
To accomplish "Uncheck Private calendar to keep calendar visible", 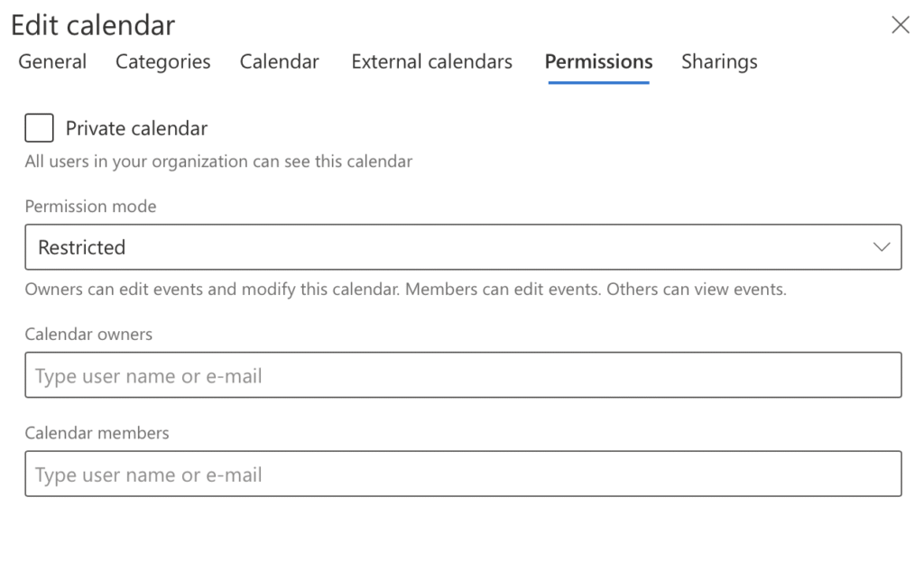I will pos(38,127).
